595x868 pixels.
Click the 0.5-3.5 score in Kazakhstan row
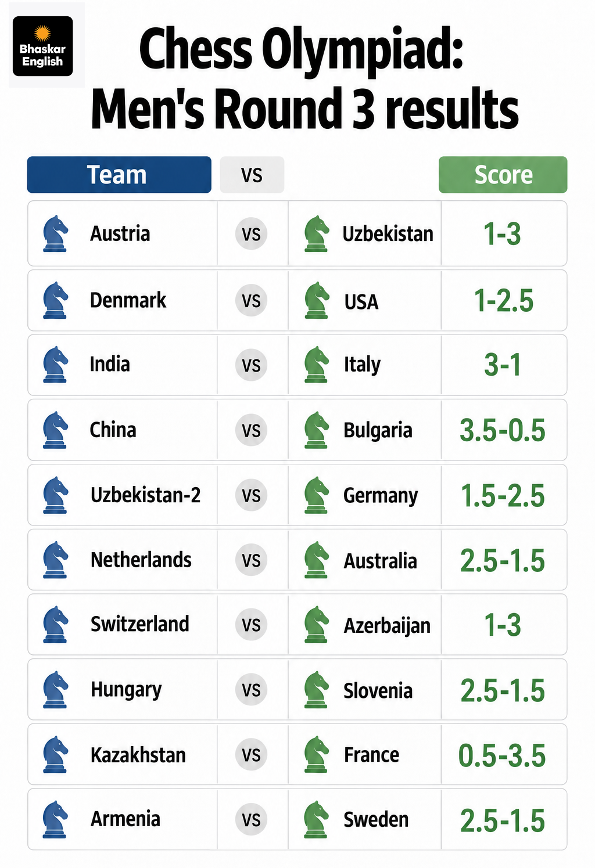(503, 755)
